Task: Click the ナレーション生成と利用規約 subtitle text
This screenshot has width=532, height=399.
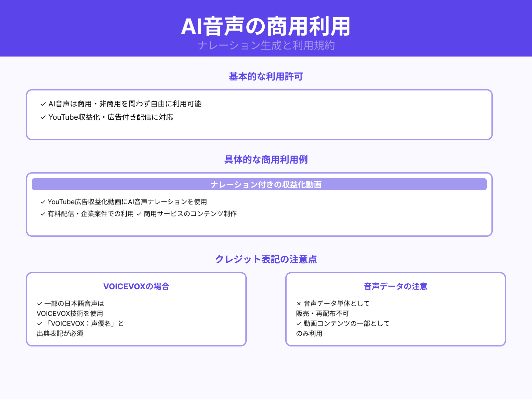Action: click(x=266, y=47)
